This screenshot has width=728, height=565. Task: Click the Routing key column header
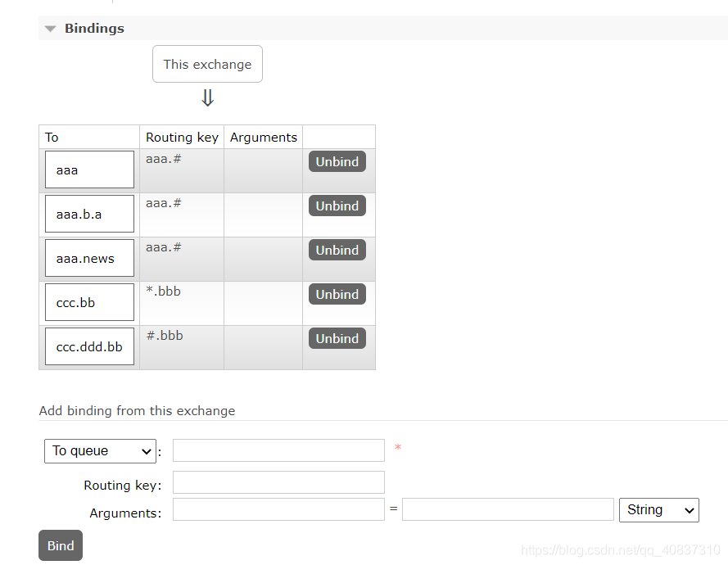pos(182,138)
